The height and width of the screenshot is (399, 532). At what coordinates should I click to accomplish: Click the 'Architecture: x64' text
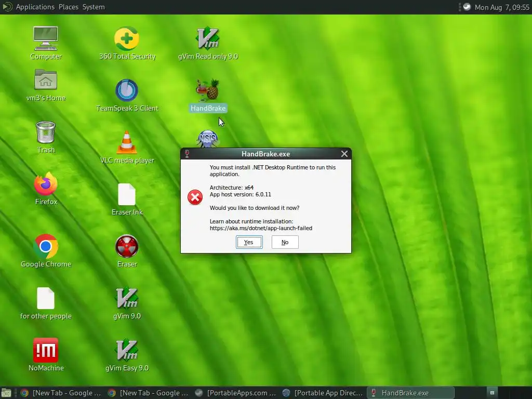click(x=231, y=188)
